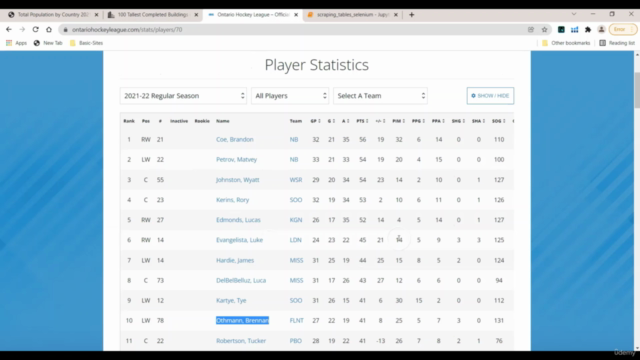
Task: Open player Coe, Brandon profile
Action: (235, 140)
